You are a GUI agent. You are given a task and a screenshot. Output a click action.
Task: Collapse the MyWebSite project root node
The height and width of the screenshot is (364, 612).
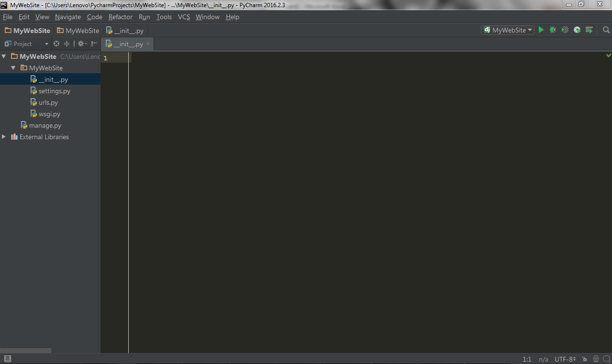4,56
